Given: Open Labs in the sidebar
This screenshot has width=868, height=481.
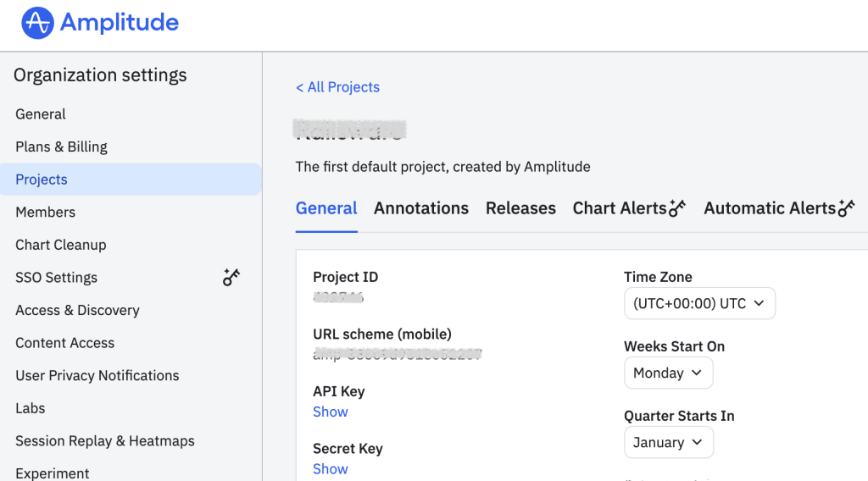Looking at the screenshot, I should (x=31, y=408).
